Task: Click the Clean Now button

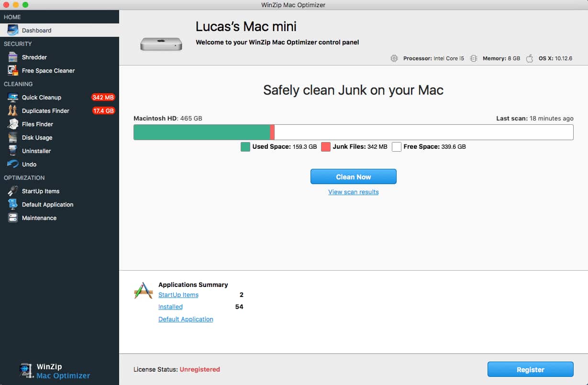Action: pyautogui.click(x=354, y=176)
